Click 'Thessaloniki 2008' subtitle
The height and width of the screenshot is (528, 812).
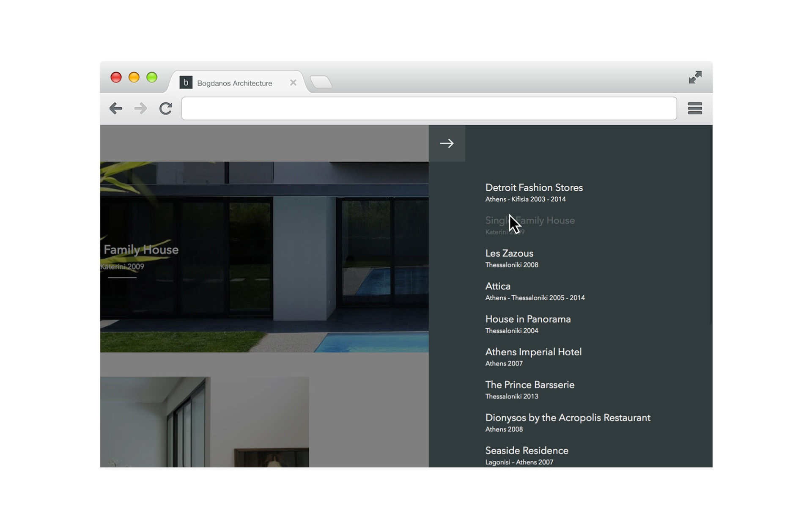pos(512,265)
